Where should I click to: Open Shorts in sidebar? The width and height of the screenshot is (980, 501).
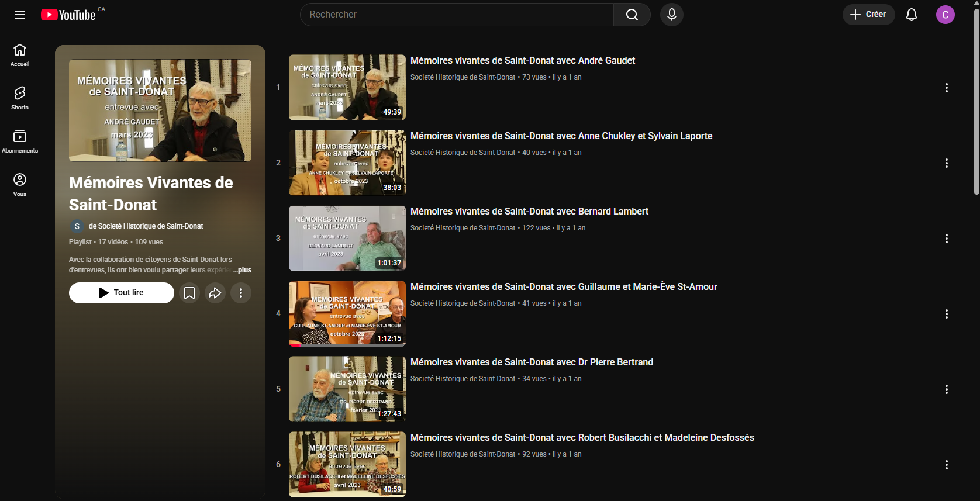click(x=20, y=98)
